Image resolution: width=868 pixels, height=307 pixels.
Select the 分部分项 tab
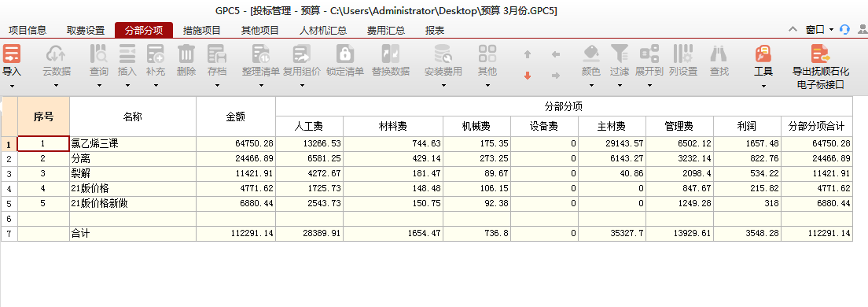click(144, 31)
